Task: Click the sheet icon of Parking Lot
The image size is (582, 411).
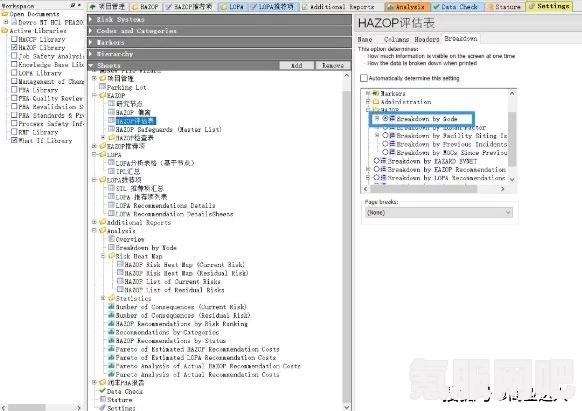Action: tap(102, 87)
